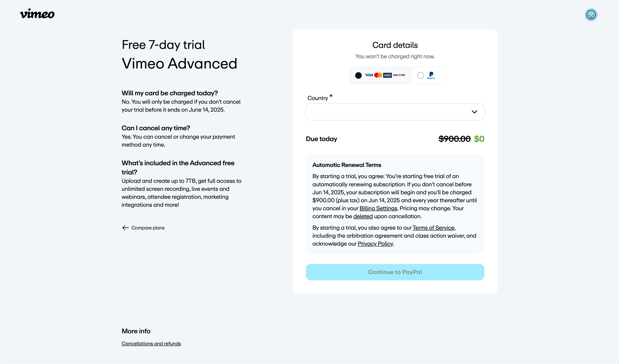Click the PayPal logo icon
Screen dimensions: 619x364
431,76
